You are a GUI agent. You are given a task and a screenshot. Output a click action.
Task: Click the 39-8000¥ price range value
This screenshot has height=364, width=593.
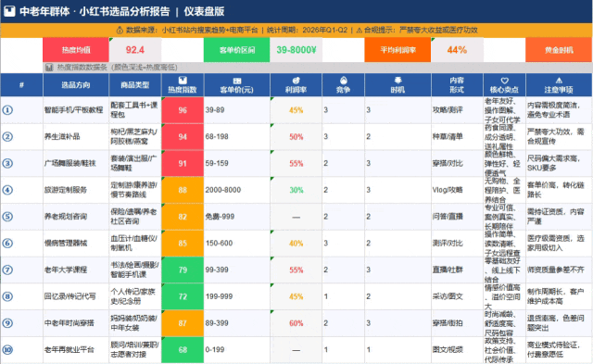pos(296,50)
